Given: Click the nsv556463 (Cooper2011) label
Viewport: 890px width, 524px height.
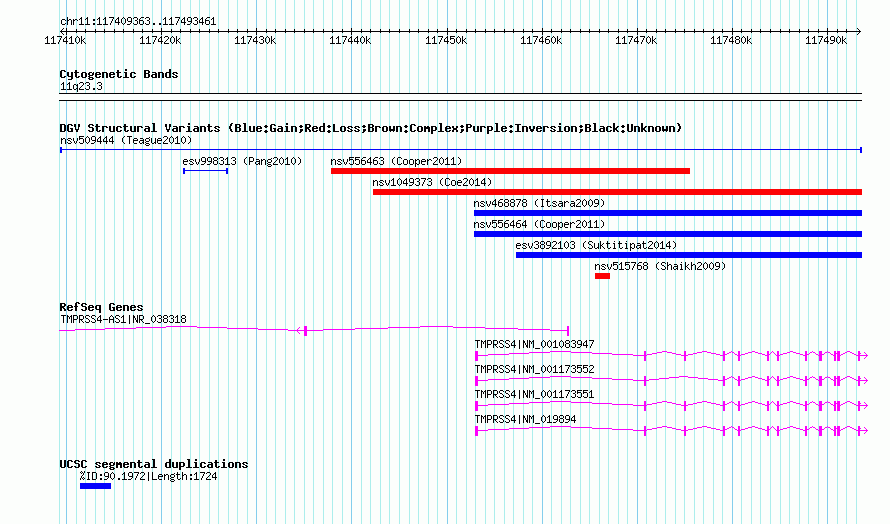Looking at the screenshot, I should click(396, 161).
